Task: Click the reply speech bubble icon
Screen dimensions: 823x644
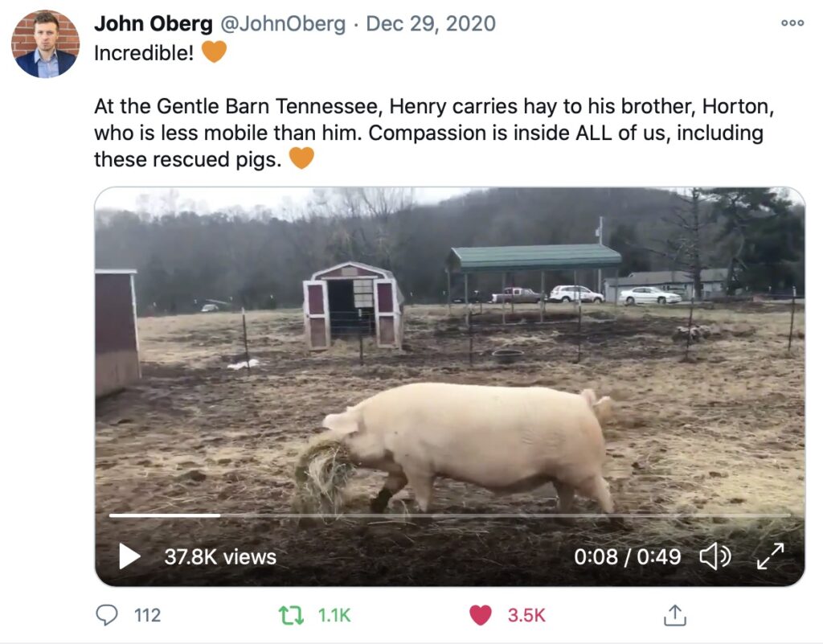Action: [x=107, y=615]
